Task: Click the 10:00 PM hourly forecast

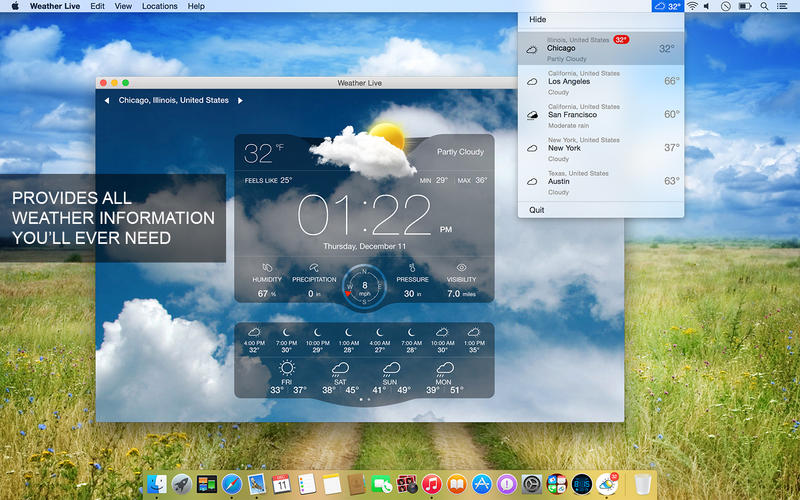Action: point(317,339)
